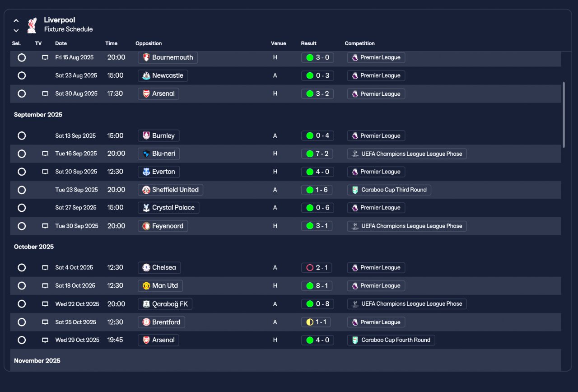This screenshot has width=578, height=392.
Task: Click the 19:45 kick-off time
Action: tap(115, 340)
